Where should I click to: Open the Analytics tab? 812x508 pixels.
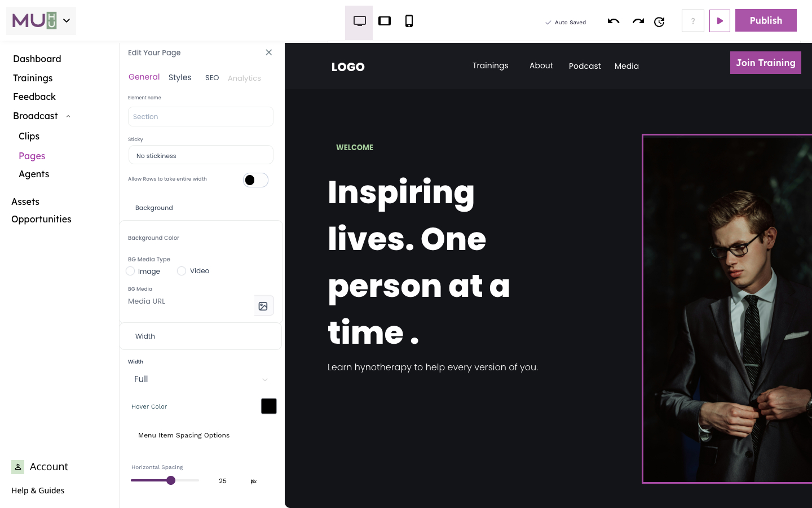[x=244, y=78]
